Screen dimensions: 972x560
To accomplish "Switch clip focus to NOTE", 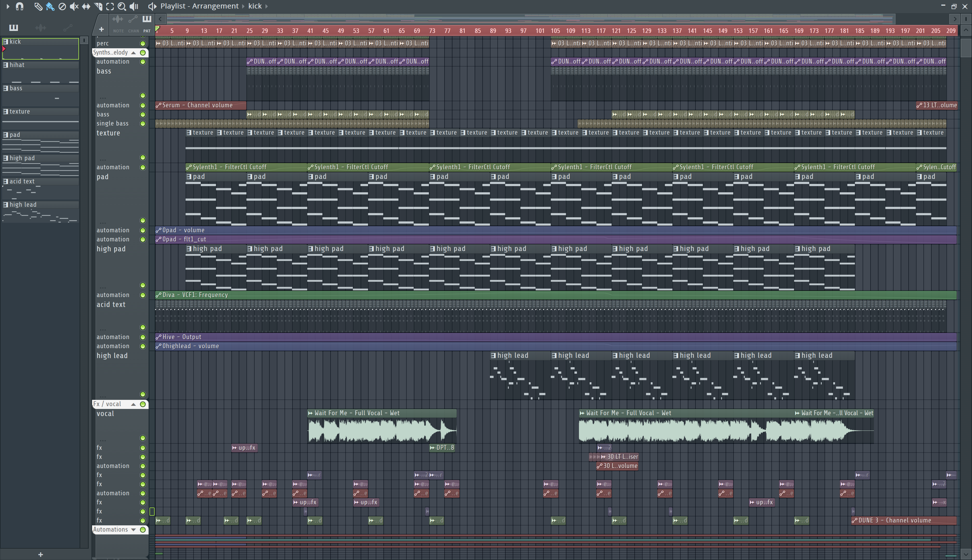I will tap(118, 24).
